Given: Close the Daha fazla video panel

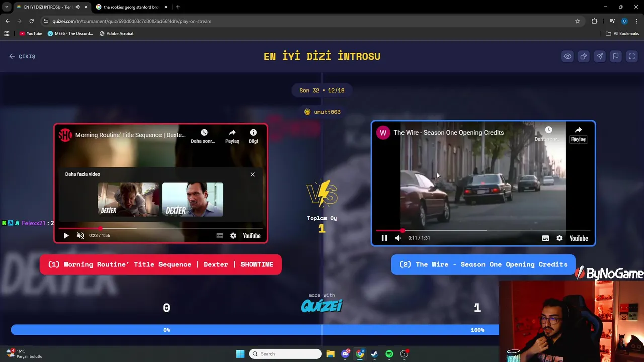Looking at the screenshot, I should 253,174.
